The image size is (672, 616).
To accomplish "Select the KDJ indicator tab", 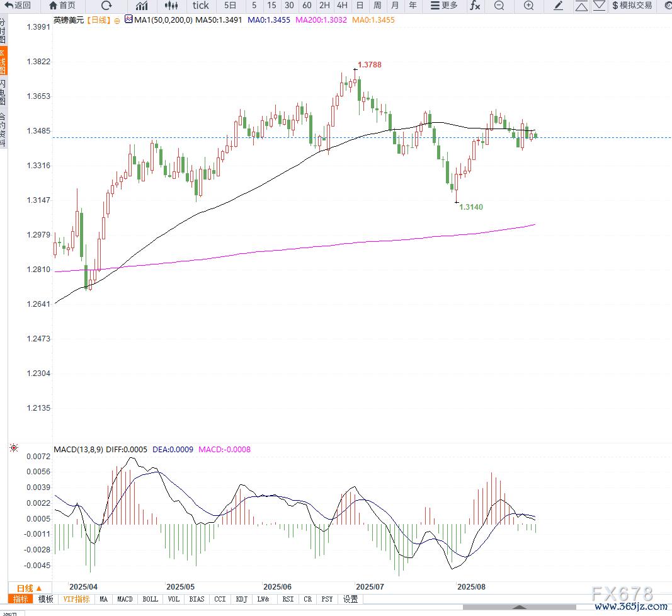I will (x=242, y=599).
